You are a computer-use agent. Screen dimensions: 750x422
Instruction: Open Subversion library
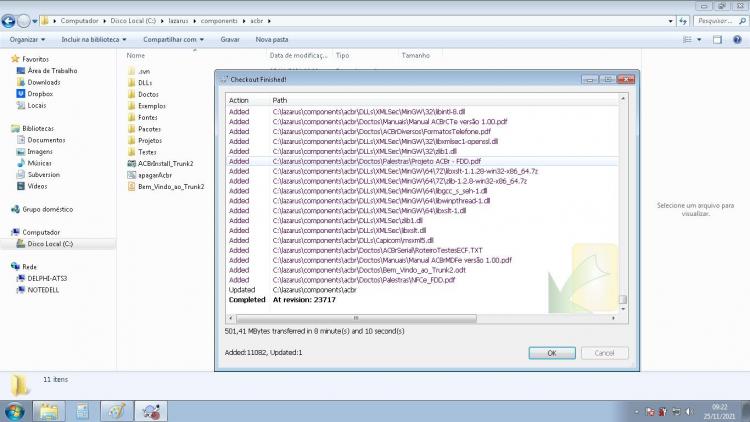pyautogui.click(x=38, y=175)
